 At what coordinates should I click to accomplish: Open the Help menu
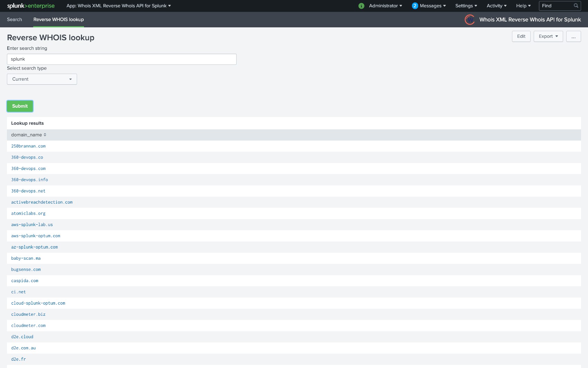point(523,6)
